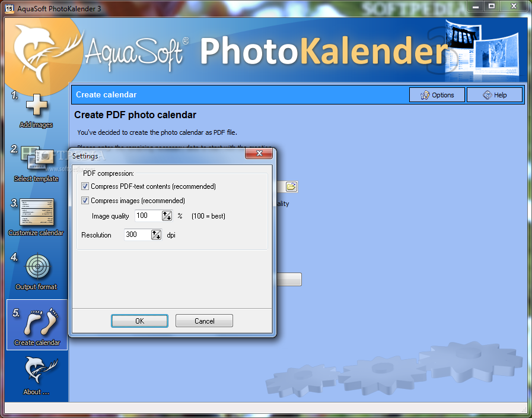Click the AquaSoft PhotoKalender title bar app icon
The width and height of the screenshot is (532, 418).
tap(9, 8)
